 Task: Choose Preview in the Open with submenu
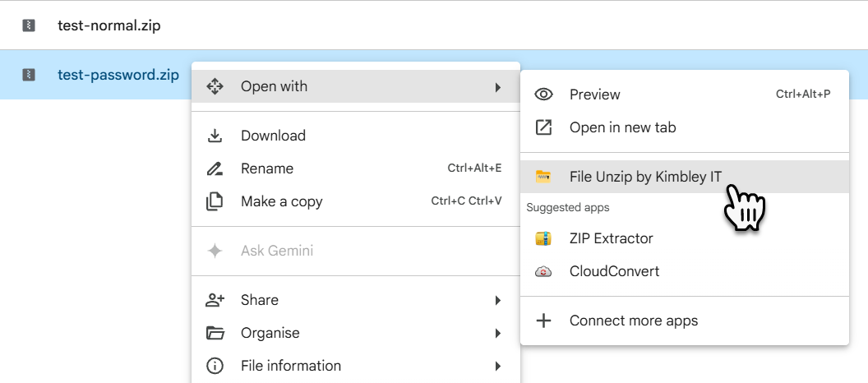coord(685,95)
